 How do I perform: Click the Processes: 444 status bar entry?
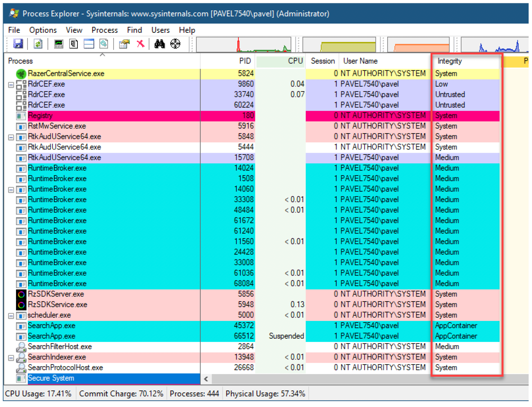pyautogui.click(x=194, y=394)
